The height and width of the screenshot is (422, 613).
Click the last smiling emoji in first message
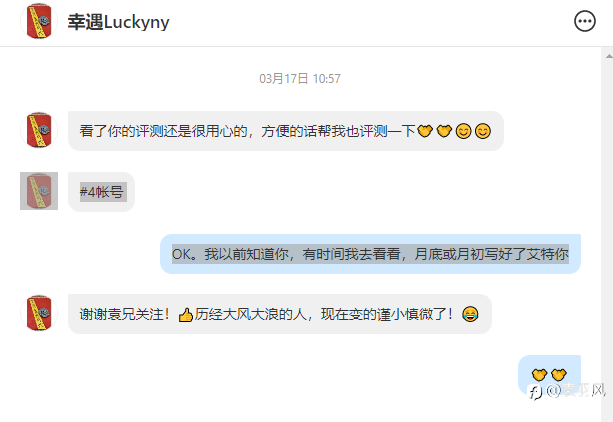click(482, 131)
